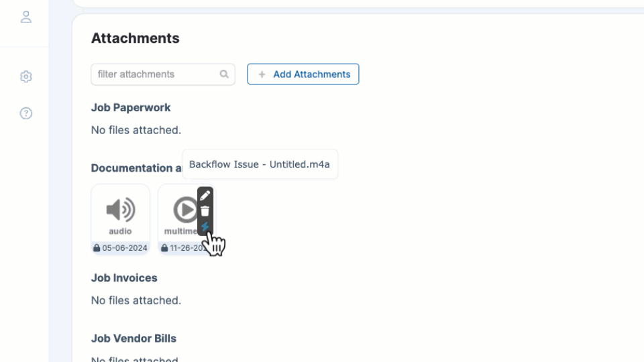Select the Job Vendor Bills heading

[133, 339]
